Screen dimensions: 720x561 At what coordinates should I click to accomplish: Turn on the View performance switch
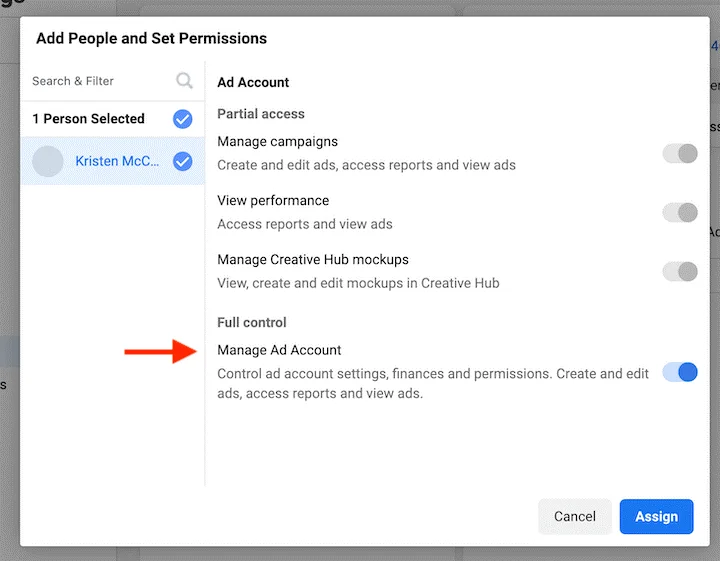coord(680,212)
